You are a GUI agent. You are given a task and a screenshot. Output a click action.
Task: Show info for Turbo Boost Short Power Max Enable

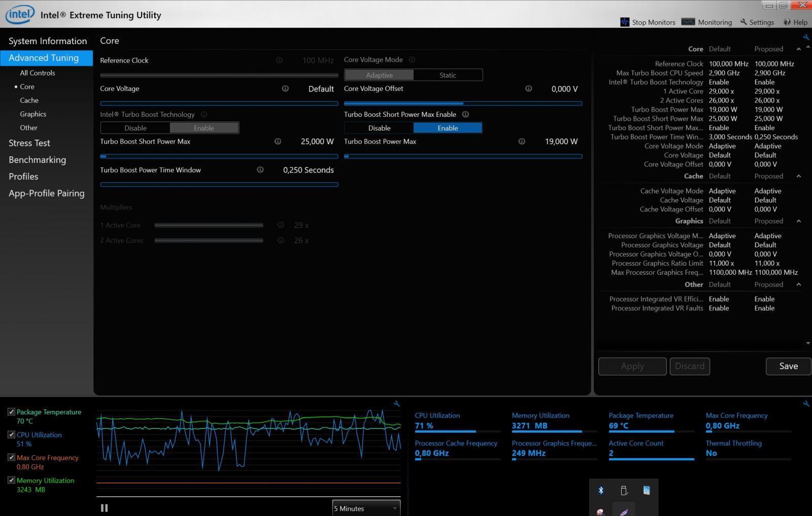point(465,114)
